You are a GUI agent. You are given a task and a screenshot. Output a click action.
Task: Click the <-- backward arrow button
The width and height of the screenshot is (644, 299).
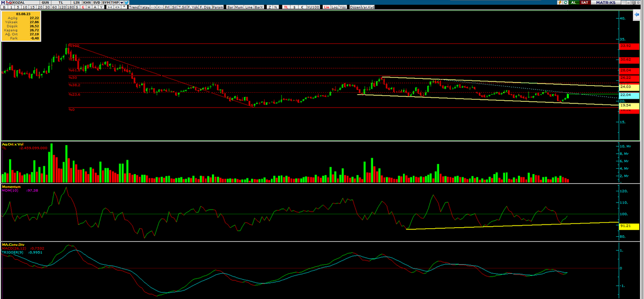click(x=160, y=7)
